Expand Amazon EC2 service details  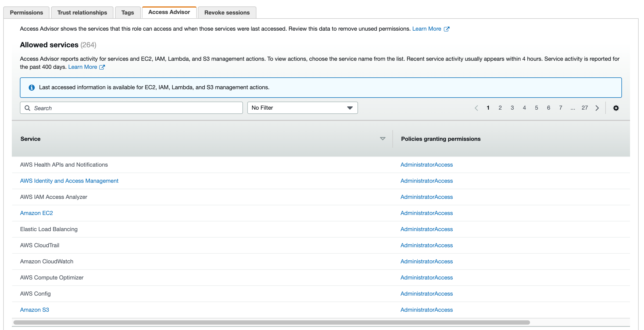point(36,213)
